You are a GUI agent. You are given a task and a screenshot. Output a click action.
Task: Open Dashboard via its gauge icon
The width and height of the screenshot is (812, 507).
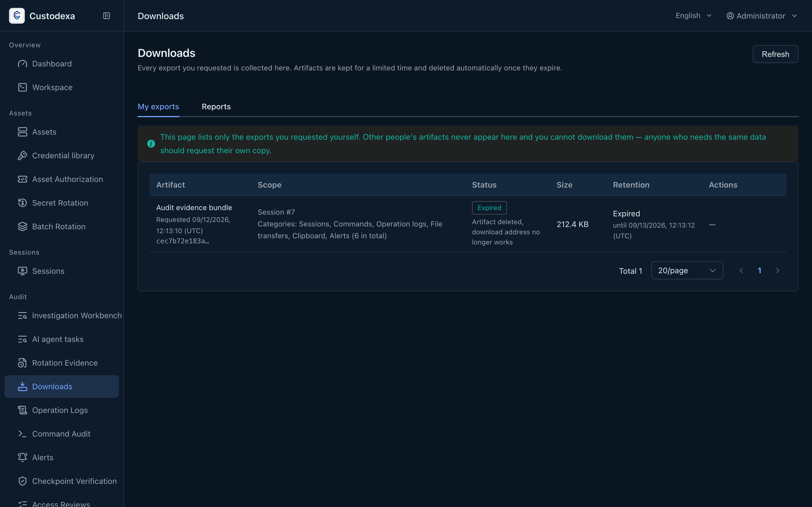pyautogui.click(x=23, y=64)
